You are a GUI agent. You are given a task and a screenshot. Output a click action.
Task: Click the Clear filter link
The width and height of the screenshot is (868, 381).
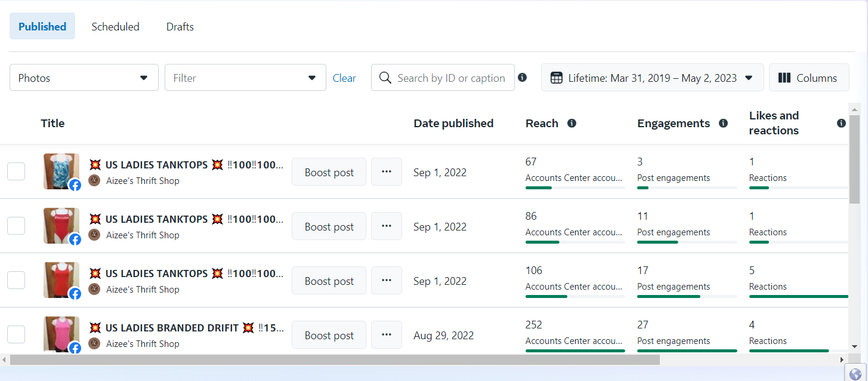344,78
